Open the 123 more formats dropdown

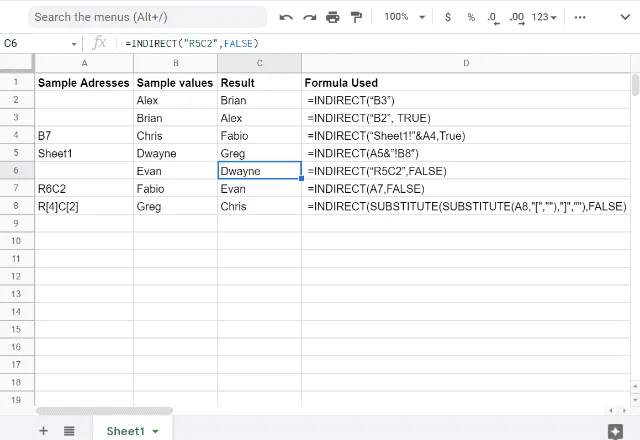coord(544,17)
